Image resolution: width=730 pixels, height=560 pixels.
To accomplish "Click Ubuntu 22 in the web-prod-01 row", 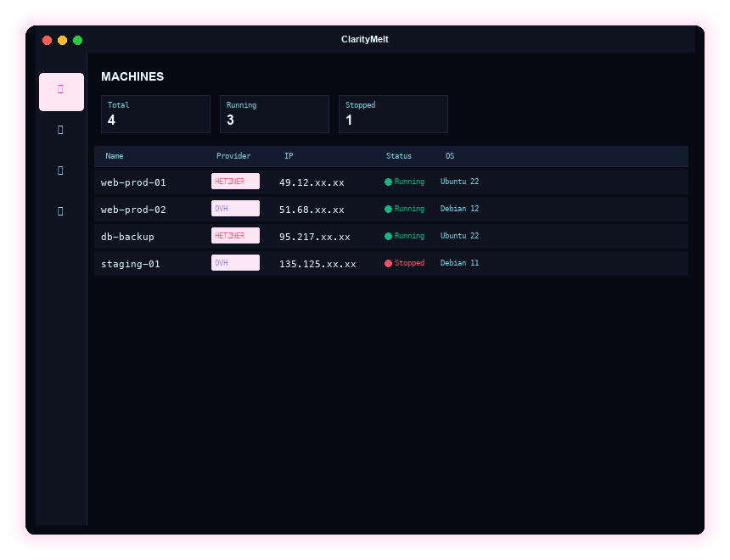I will [459, 182].
